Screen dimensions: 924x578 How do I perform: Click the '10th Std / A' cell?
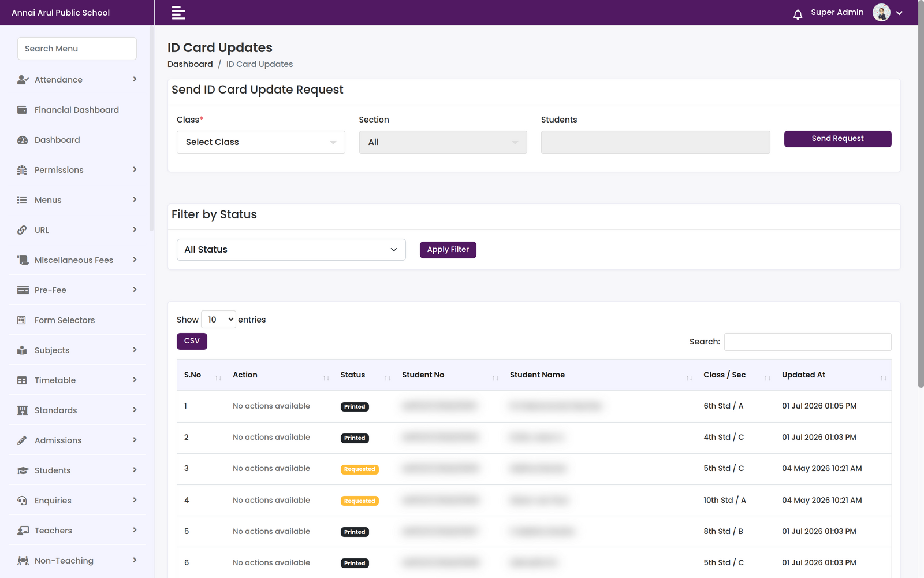[724, 500]
